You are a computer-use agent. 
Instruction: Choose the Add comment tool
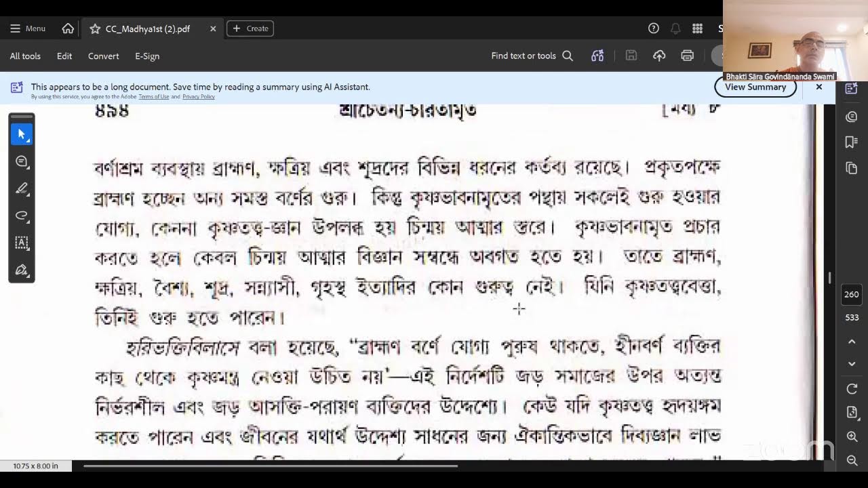(x=22, y=161)
